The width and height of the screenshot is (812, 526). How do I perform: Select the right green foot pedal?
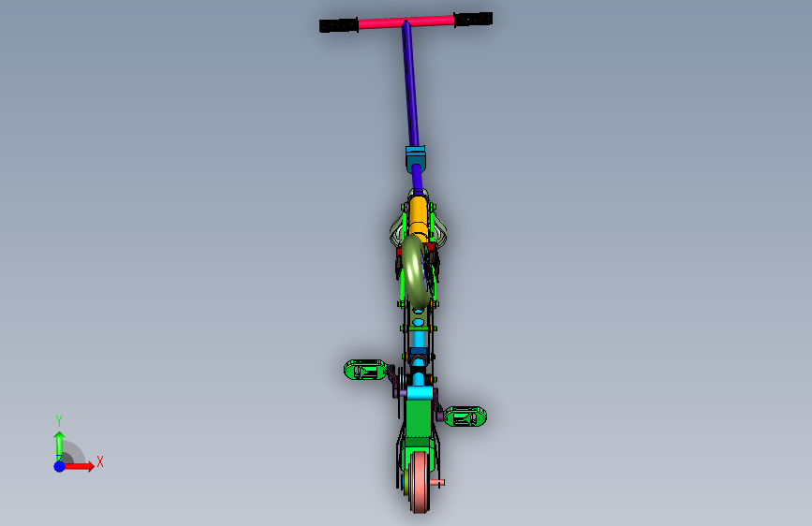(465, 416)
